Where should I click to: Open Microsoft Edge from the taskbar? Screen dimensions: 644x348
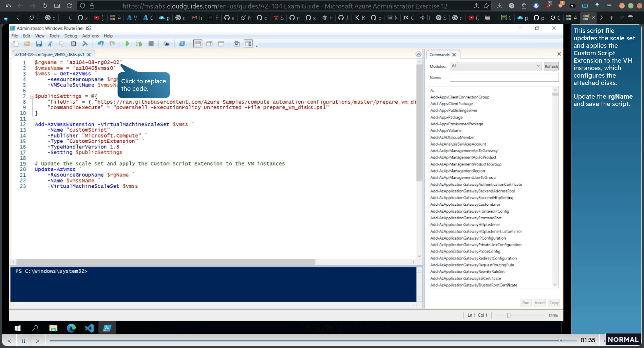(x=71, y=328)
